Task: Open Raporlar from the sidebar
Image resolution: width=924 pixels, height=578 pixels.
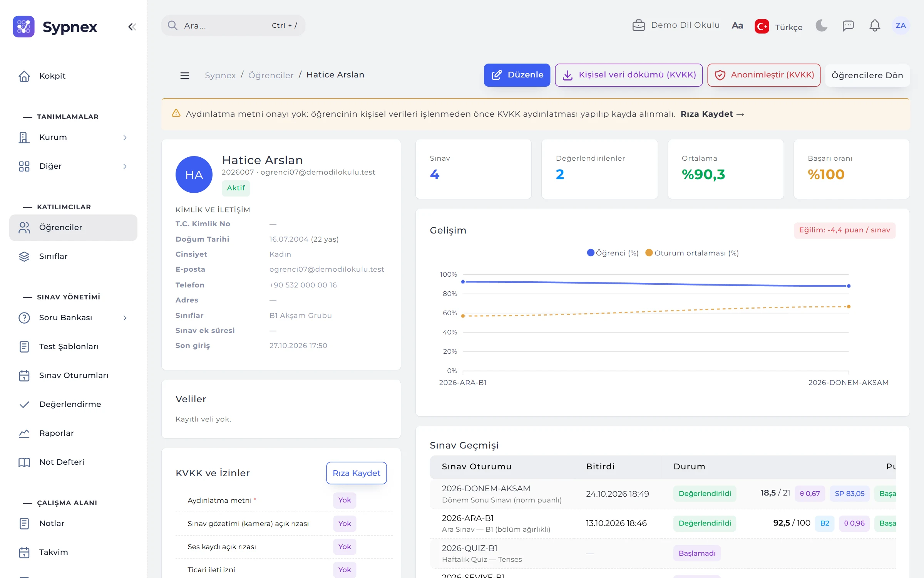Action: (x=73, y=433)
